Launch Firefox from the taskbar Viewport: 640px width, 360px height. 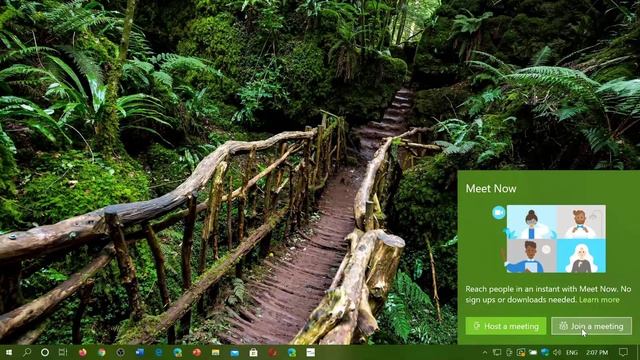pyautogui.click(x=83, y=352)
